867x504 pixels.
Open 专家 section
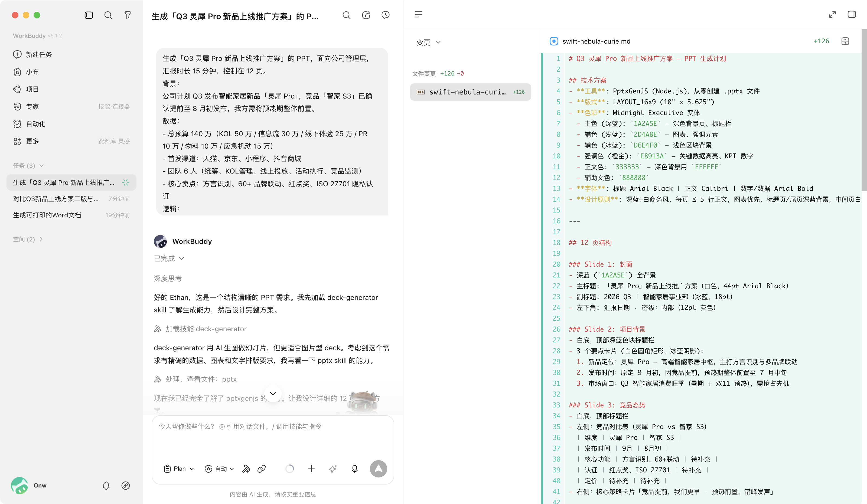[x=71, y=106]
